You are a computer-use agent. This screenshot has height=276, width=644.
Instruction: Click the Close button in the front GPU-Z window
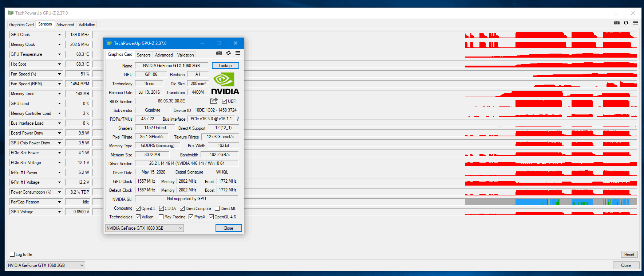(229, 228)
